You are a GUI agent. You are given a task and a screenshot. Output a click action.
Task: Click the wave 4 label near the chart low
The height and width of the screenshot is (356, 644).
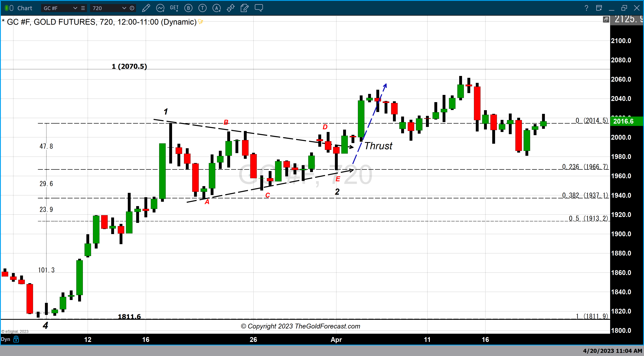pos(45,325)
